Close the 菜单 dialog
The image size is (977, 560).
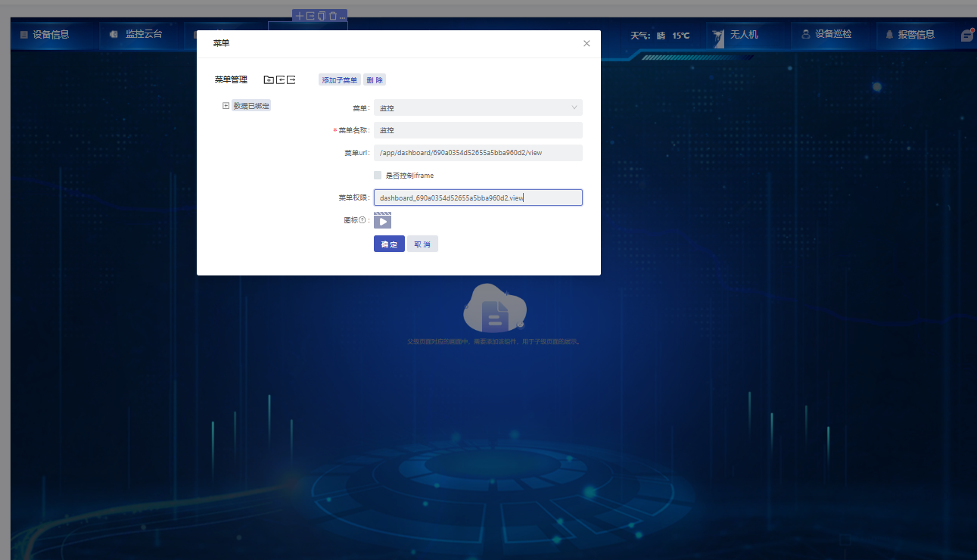(x=587, y=44)
